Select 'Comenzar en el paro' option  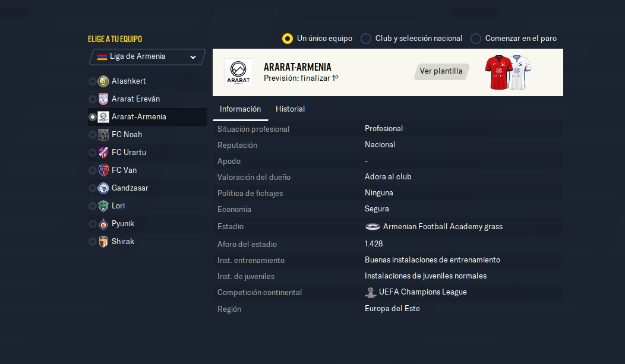(476, 39)
